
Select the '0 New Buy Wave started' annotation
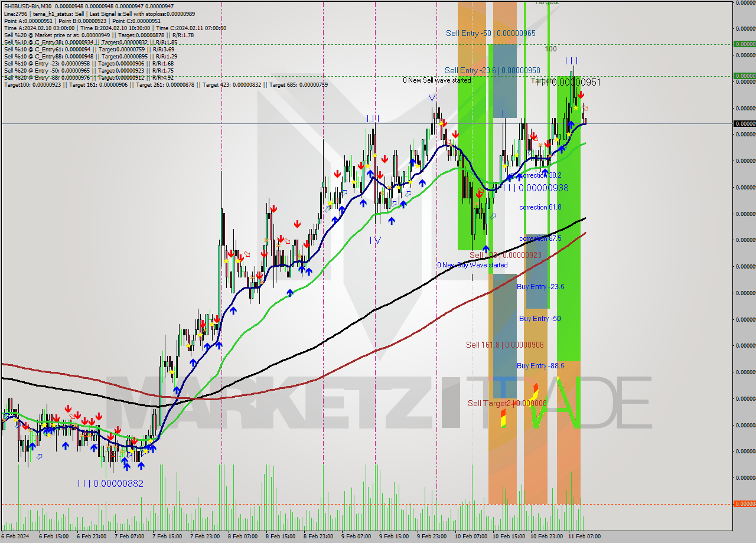pos(472,265)
